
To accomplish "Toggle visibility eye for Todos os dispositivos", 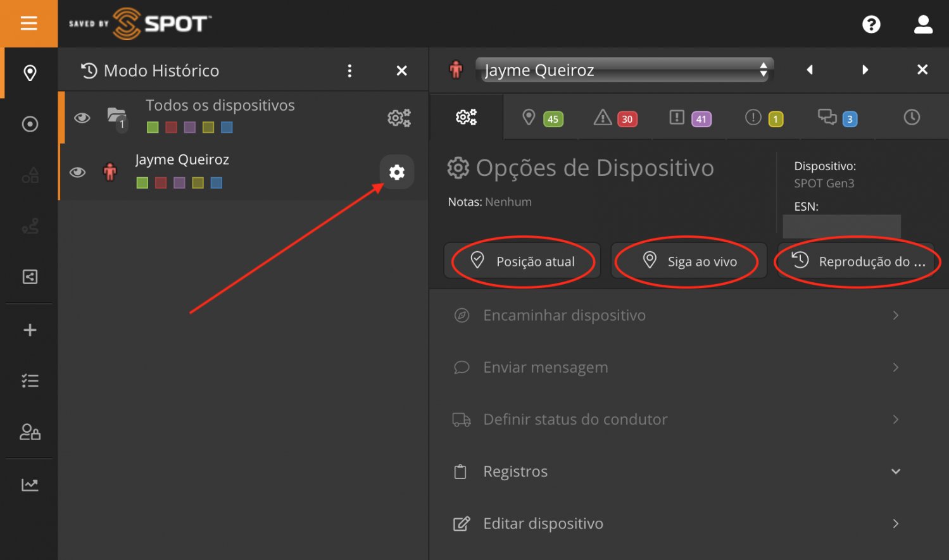I will tap(82, 118).
